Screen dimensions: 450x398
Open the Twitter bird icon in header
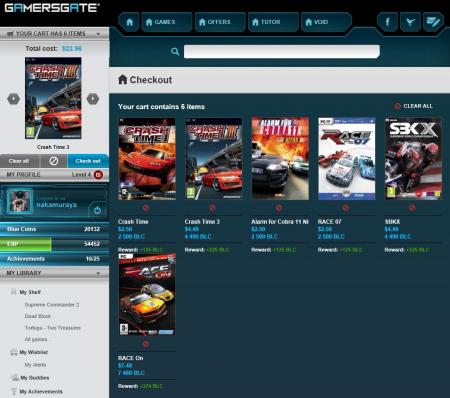[410, 22]
